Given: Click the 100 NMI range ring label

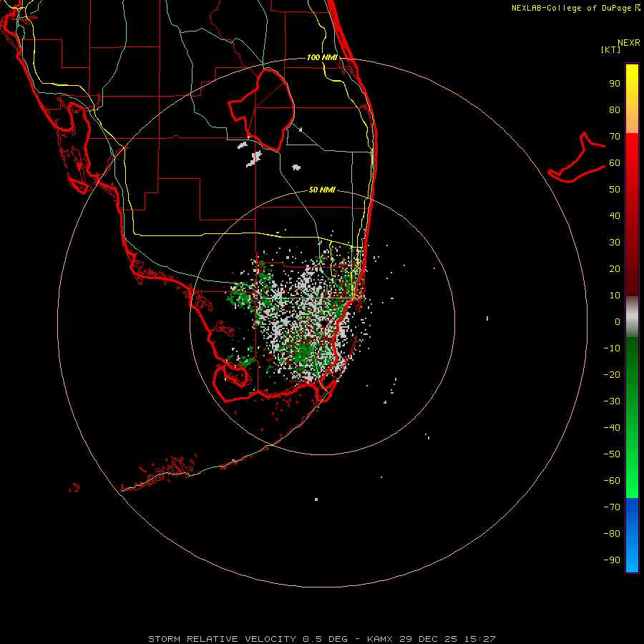Looking at the screenshot, I should click(322, 57).
